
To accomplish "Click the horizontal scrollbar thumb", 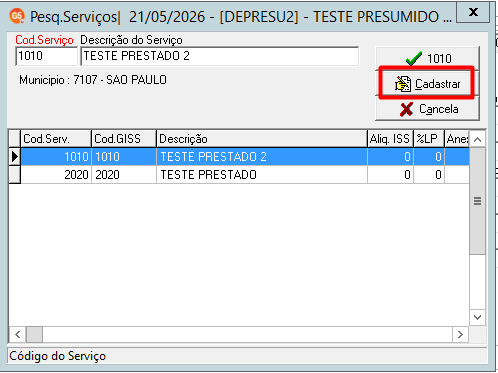I will [34, 334].
